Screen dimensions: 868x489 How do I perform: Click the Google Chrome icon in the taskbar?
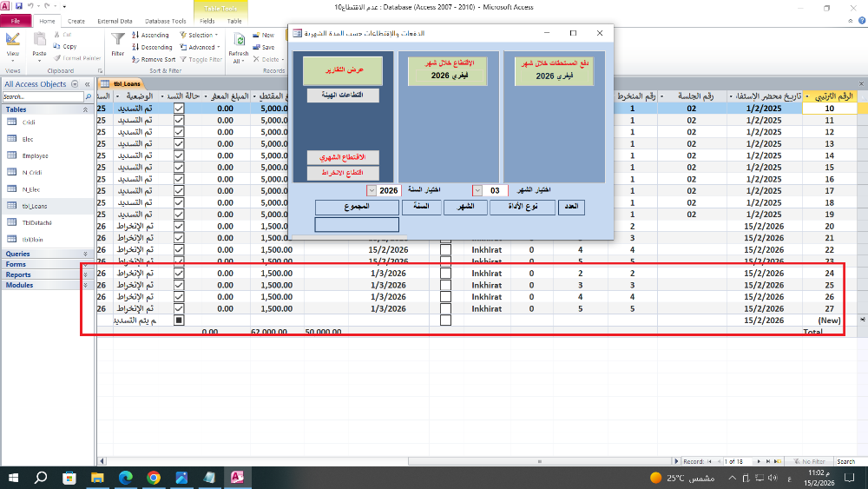[154, 477]
